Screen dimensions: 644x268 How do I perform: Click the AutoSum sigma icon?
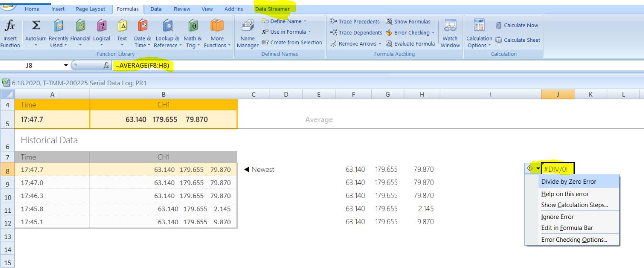tap(36, 26)
